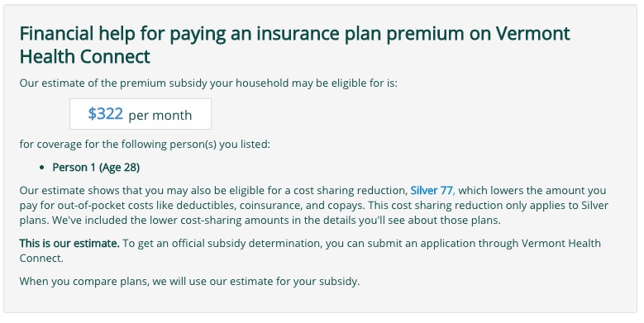
Task: Click 'Vermont' at the end of the heading
Action: click(x=532, y=33)
